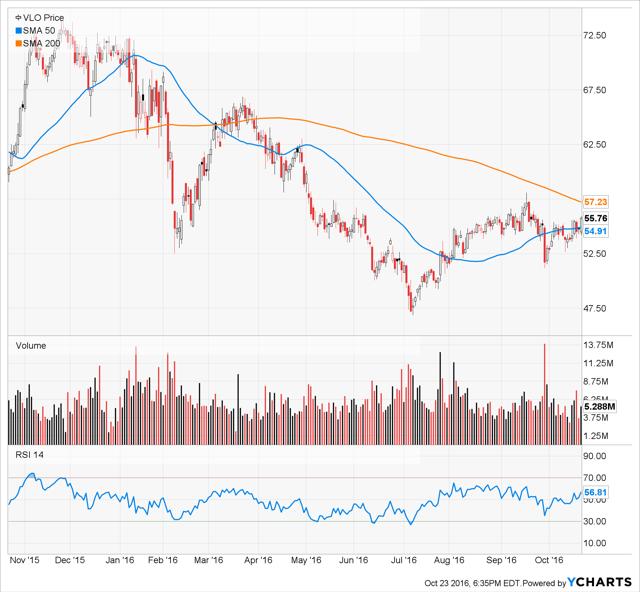
Task: Click the RSI 14 panel title
Action: coord(29,455)
